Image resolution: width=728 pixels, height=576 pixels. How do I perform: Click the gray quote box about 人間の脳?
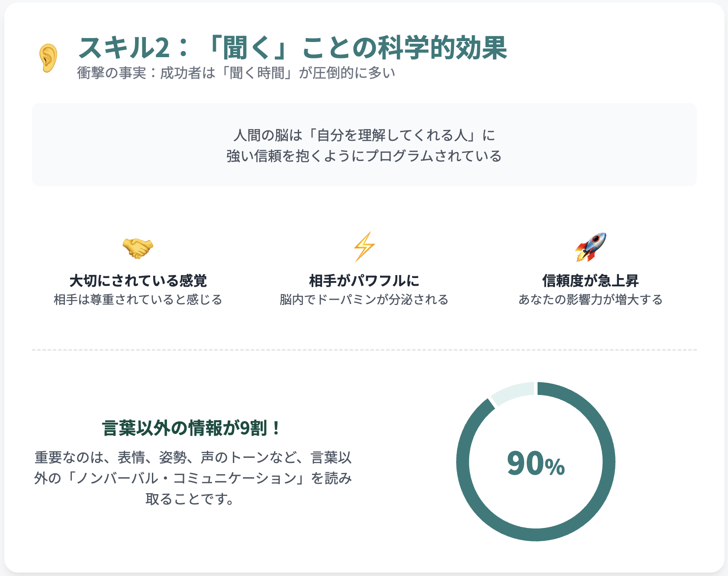(x=364, y=145)
